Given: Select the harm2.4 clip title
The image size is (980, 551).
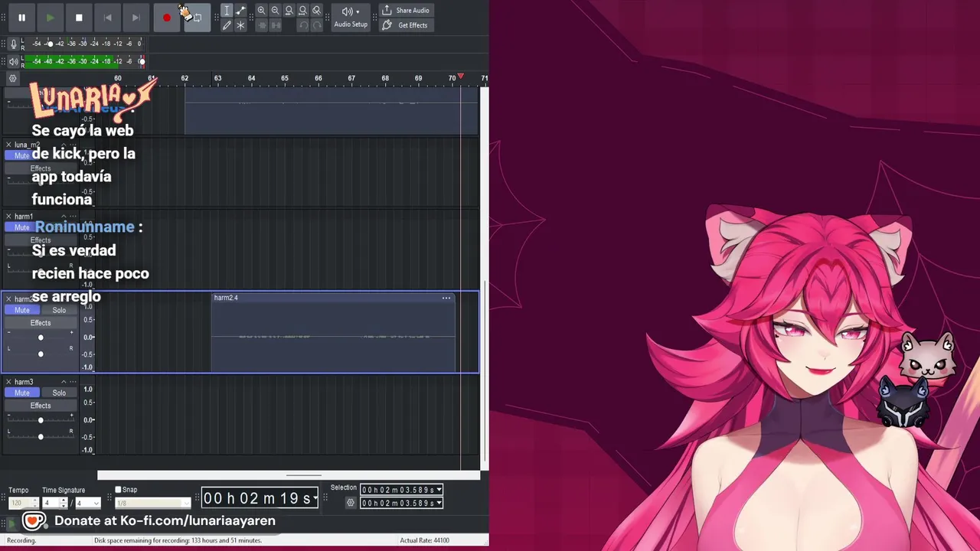Looking at the screenshot, I should coord(226,298).
